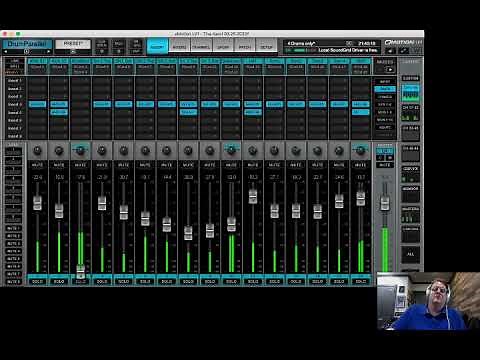Click the sixteenth channel's pan knob
This screenshot has height=360, width=480.
click(x=361, y=151)
